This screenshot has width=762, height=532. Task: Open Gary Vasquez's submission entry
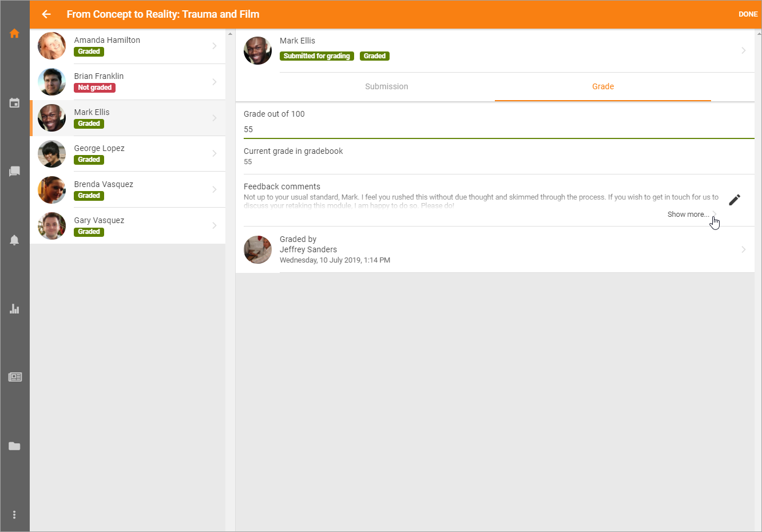(x=128, y=226)
